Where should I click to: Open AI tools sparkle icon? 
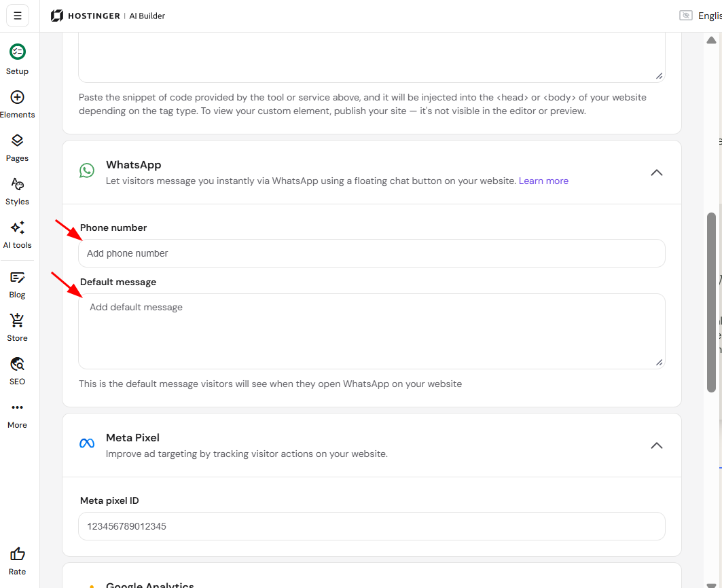(18, 227)
